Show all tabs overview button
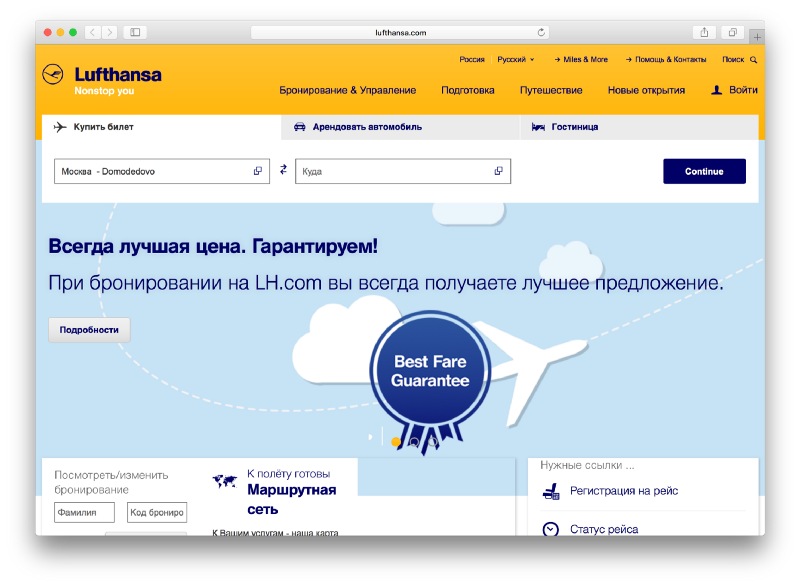 coord(733,32)
